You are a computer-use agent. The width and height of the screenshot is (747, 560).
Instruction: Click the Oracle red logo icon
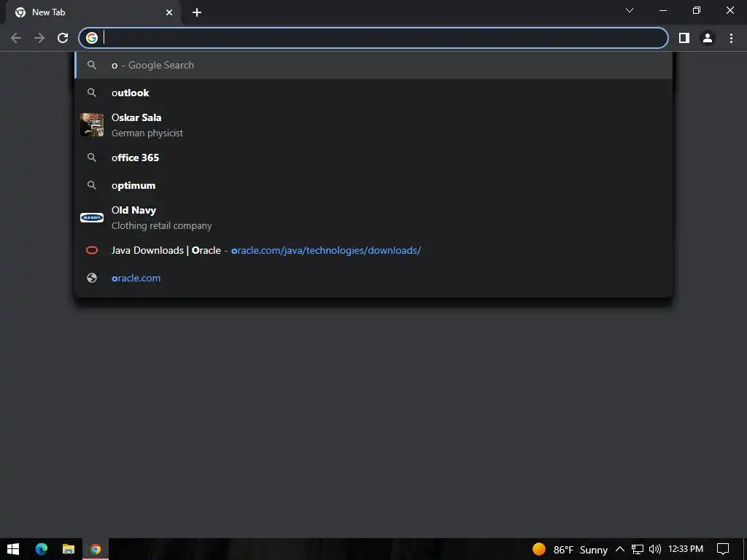(92, 251)
